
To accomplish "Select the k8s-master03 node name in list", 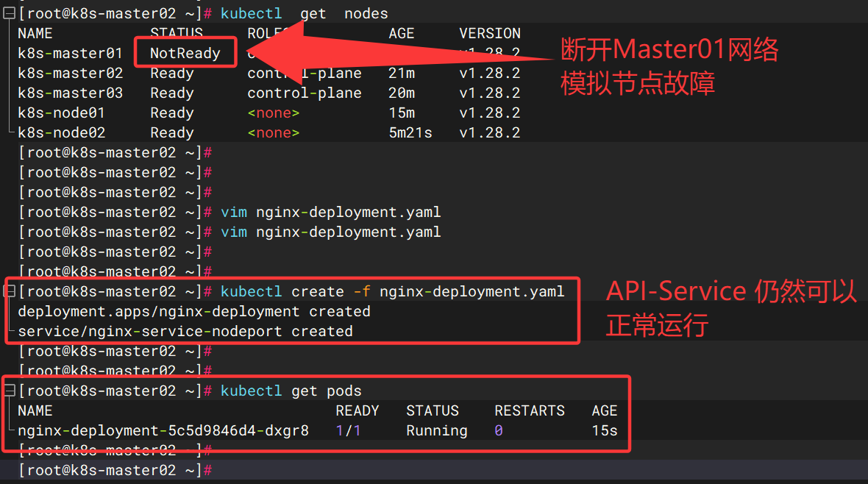I will click(x=70, y=93).
